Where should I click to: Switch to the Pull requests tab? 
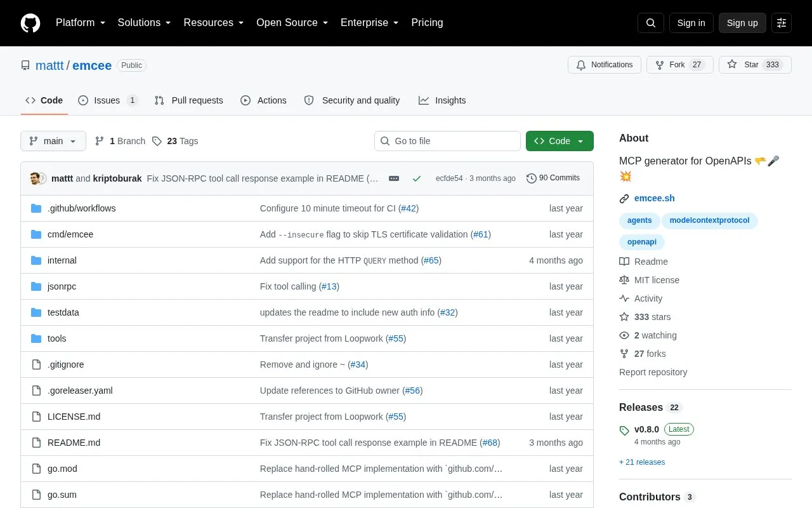click(188, 100)
